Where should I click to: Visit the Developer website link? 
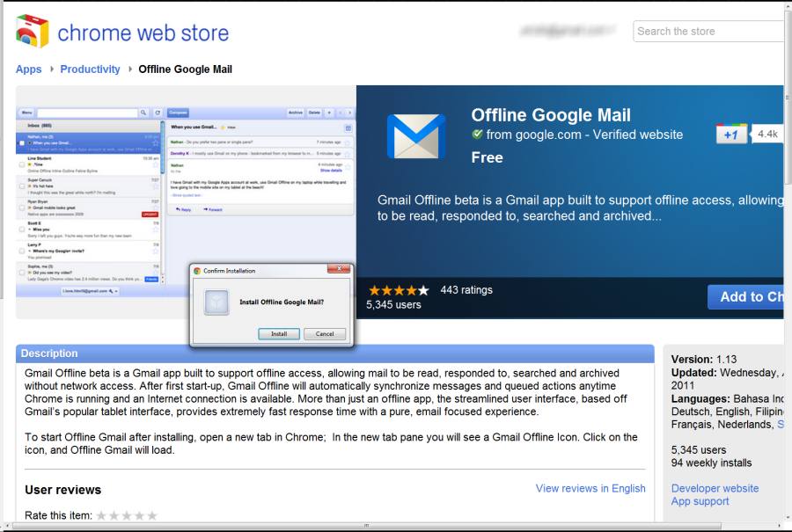coord(715,488)
